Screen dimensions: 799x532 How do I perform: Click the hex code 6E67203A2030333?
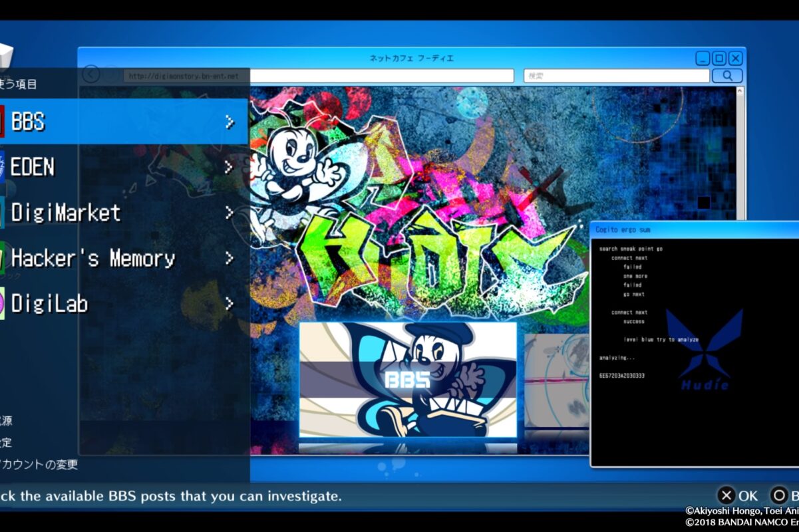[622, 376]
